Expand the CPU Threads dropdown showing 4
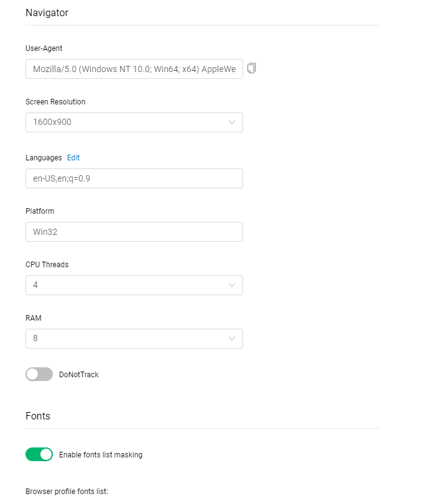This screenshot has height=504, width=434. pos(134,285)
